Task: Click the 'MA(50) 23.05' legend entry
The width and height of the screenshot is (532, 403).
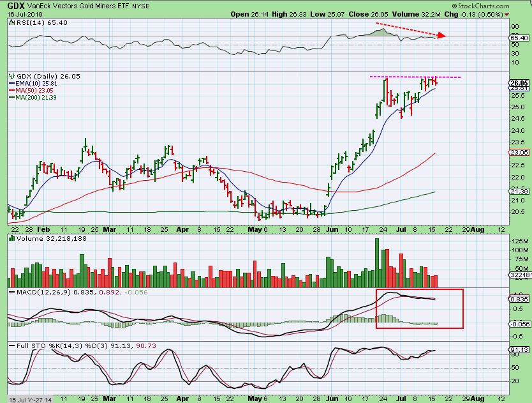Action: pos(34,91)
